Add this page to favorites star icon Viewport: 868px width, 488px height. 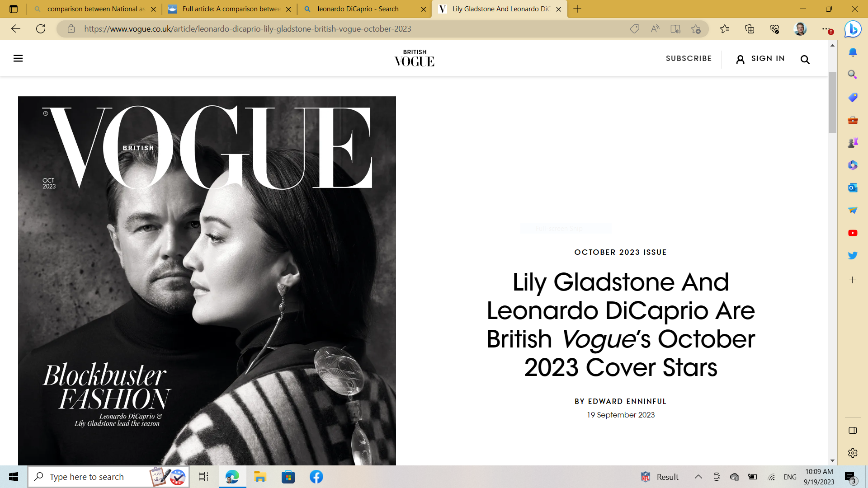coord(696,29)
